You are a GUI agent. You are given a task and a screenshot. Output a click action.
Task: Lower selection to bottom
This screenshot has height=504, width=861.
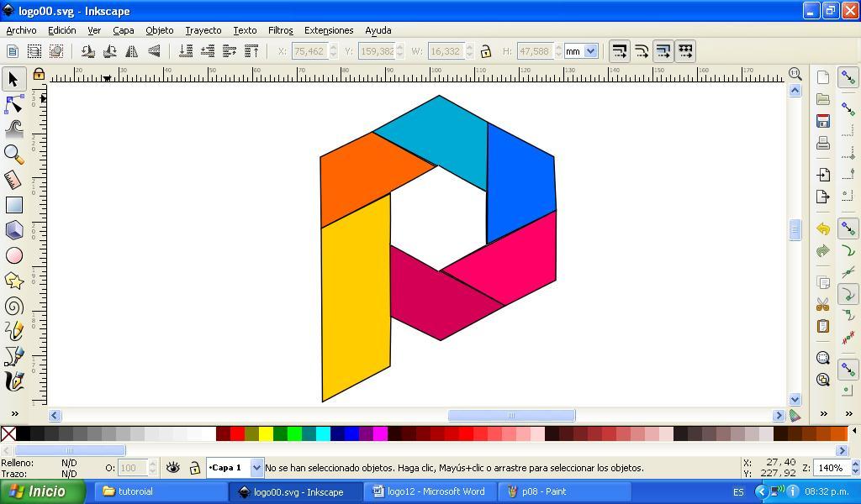coord(186,51)
